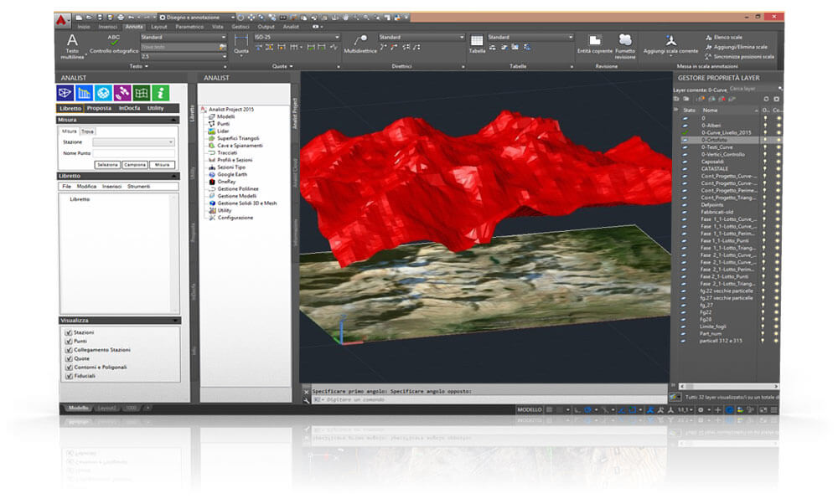Select the Quota dimension tool
The image size is (838, 504).
(x=241, y=44)
